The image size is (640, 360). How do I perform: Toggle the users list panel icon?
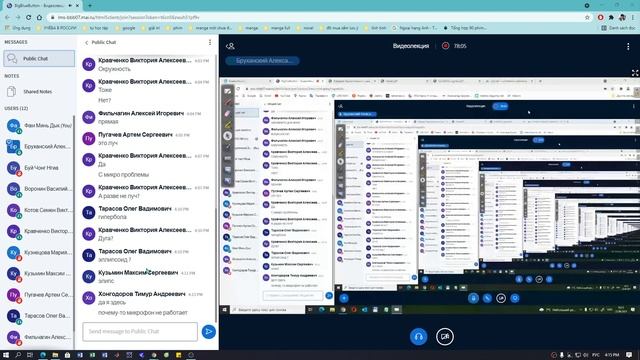[x=230, y=46]
